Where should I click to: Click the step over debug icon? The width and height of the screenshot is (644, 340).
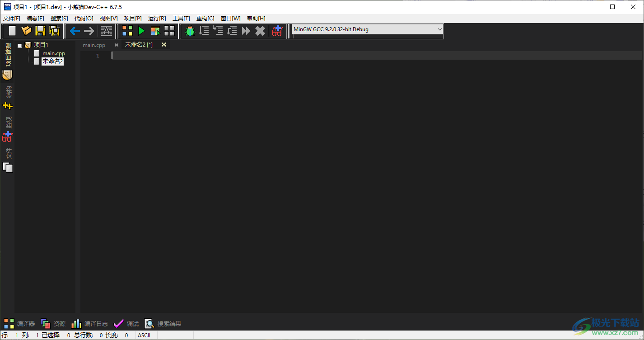tap(204, 31)
